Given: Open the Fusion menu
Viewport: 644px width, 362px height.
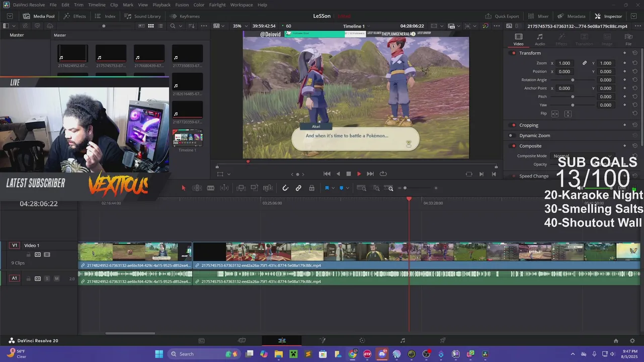Looking at the screenshot, I should click(x=182, y=5).
